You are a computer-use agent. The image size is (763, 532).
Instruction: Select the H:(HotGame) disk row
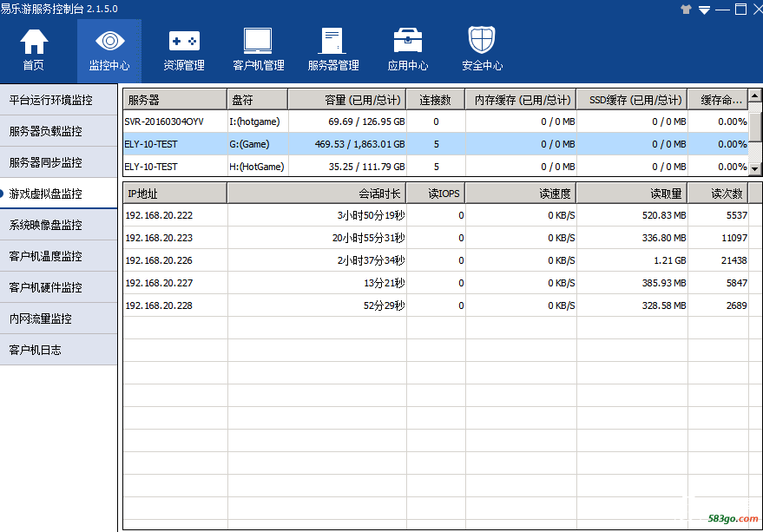[436, 167]
